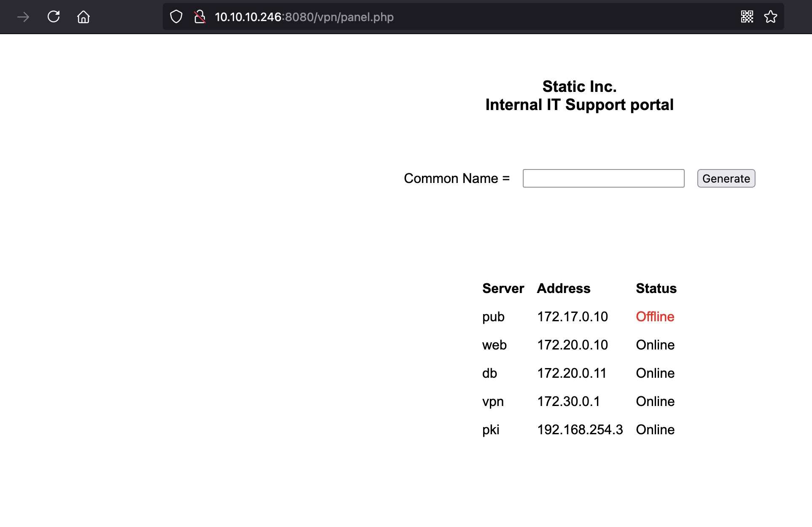Click the Server column header
This screenshot has height=527, width=812.
pyautogui.click(x=503, y=288)
